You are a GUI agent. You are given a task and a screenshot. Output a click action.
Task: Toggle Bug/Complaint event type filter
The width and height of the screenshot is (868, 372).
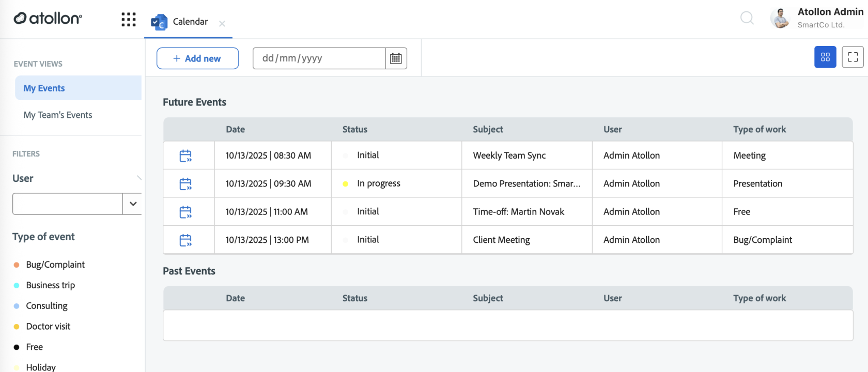click(55, 265)
